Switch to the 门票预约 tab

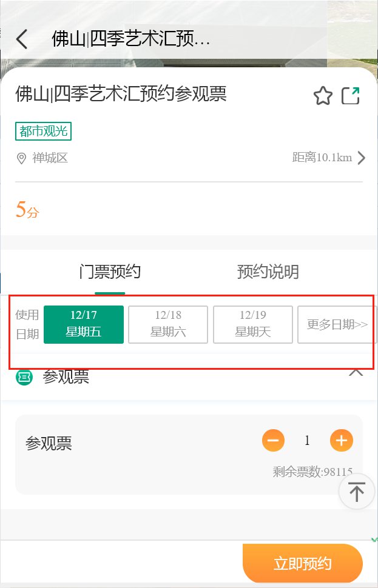110,272
